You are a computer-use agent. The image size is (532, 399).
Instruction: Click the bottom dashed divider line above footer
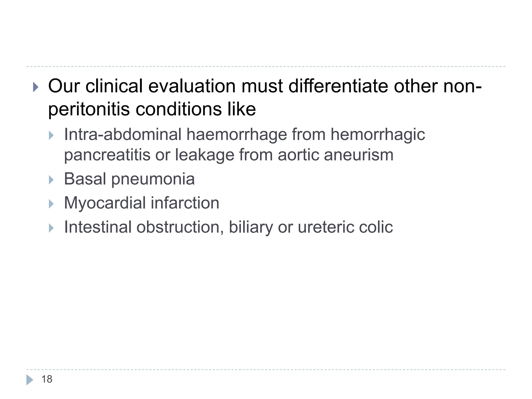coord(266,369)
